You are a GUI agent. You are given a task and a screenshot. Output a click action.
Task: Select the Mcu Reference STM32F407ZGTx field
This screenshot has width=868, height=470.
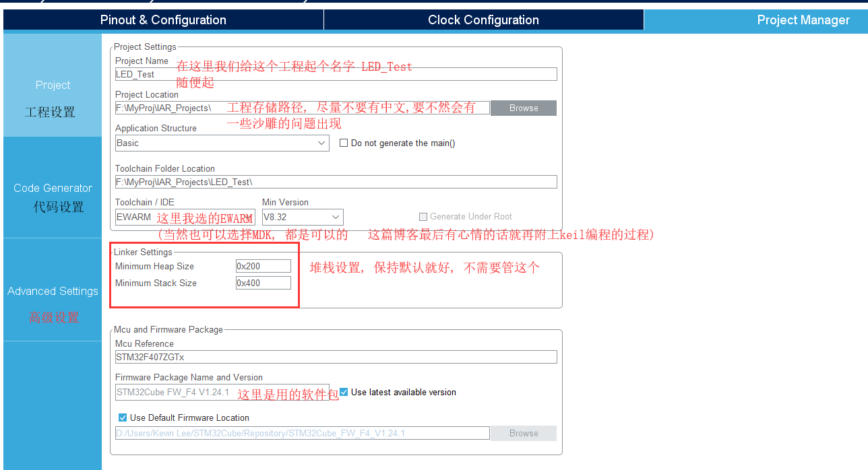(x=336, y=357)
